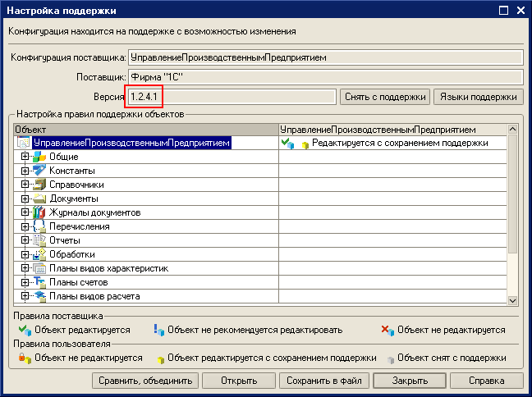532x397 pixels.
Task: Click the Журналы документов books icon
Action: click(x=39, y=212)
